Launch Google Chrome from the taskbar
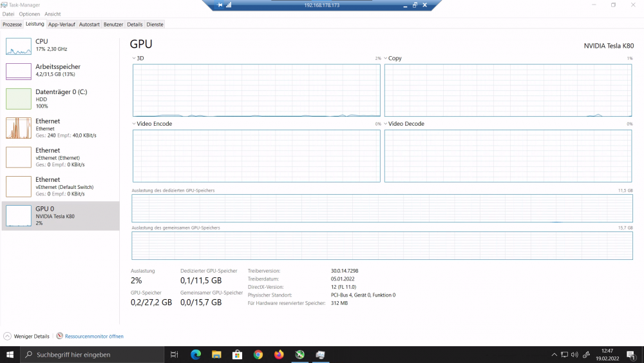Image resolution: width=644 pixels, height=363 pixels. [258, 355]
